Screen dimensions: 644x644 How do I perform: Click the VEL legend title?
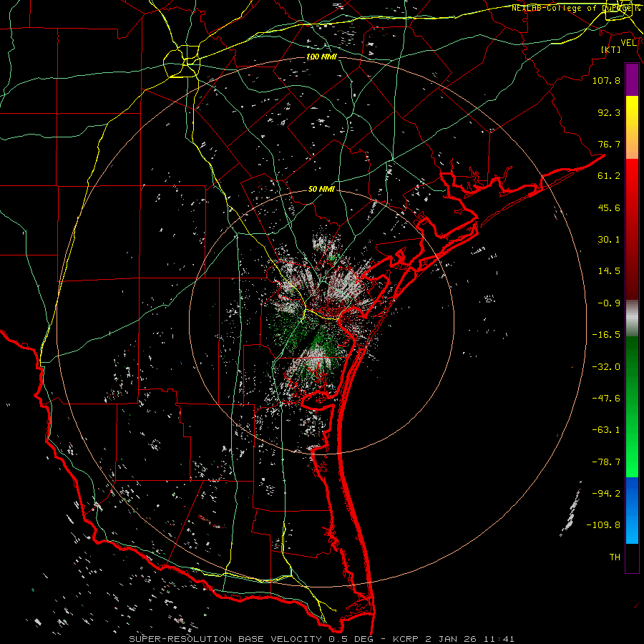click(x=628, y=43)
